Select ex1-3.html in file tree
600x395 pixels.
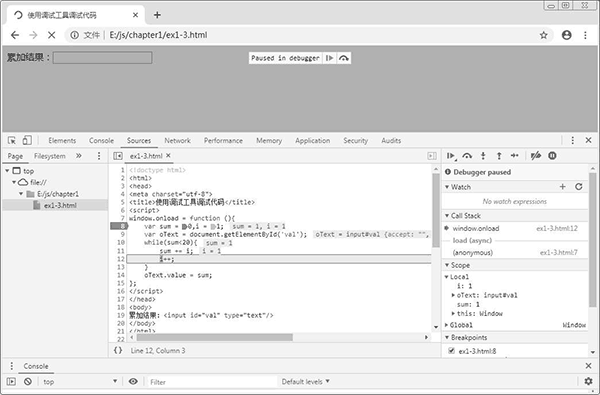click(55, 206)
